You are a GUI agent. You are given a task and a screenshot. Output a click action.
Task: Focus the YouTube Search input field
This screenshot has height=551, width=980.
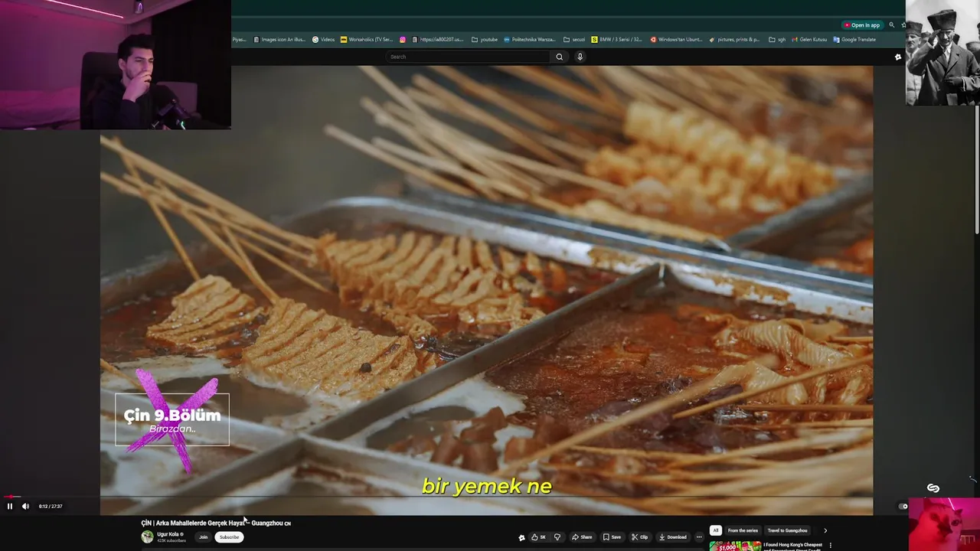pos(469,57)
